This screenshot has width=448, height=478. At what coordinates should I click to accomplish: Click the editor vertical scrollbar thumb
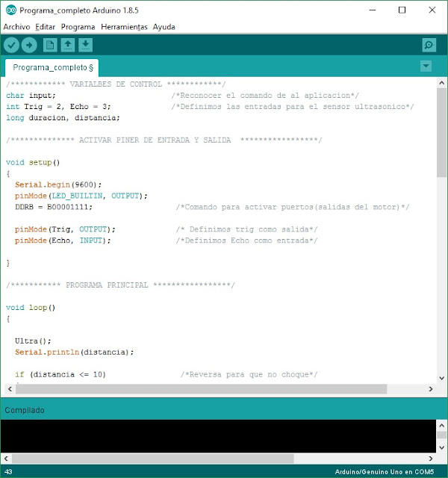pyautogui.click(x=441, y=133)
